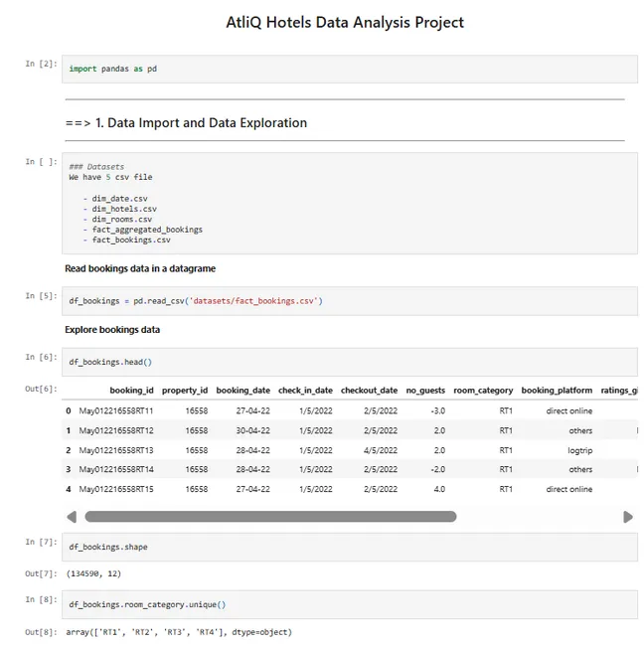The image size is (644, 646).
Task: Click the room_category column header
Action: (483, 391)
